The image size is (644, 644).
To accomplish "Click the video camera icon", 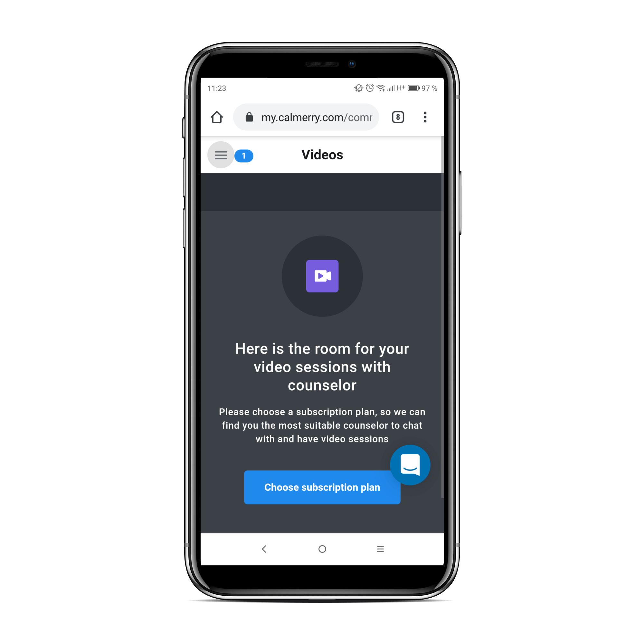I will [322, 275].
